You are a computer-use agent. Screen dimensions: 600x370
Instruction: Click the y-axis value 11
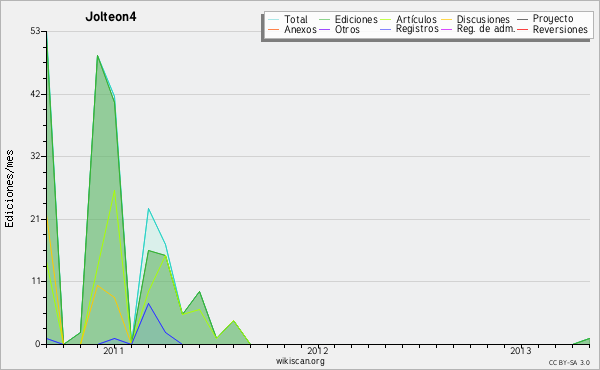point(36,281)
